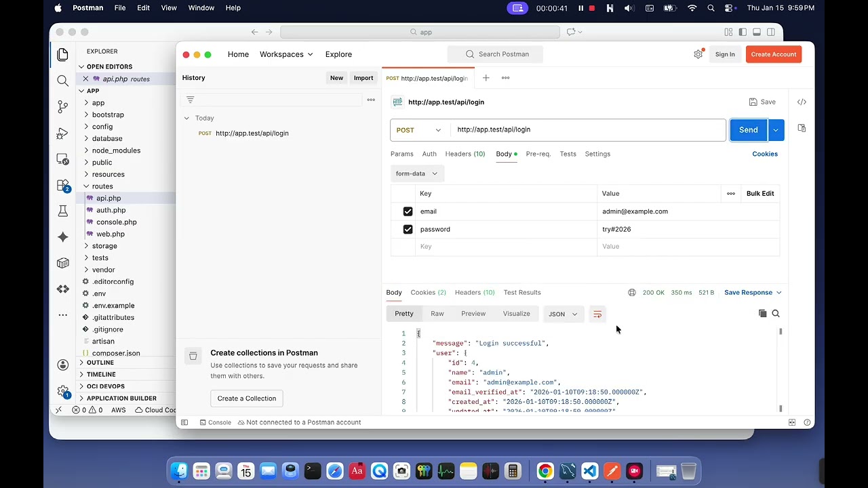Collapse the routes folder in Explorer

[x=86, y=186]
